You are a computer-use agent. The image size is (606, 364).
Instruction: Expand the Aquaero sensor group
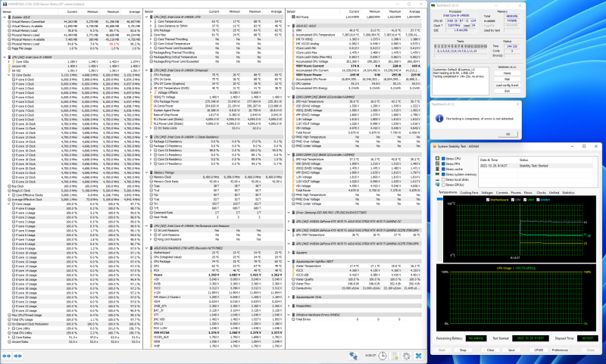(x=289, y=253)
